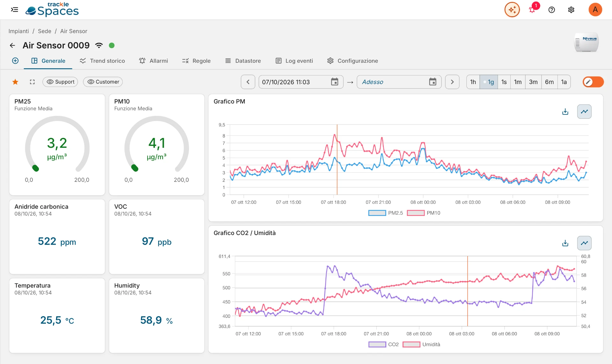
Task: Open the AI assistant sparkle icon
Action: (512, 10)
